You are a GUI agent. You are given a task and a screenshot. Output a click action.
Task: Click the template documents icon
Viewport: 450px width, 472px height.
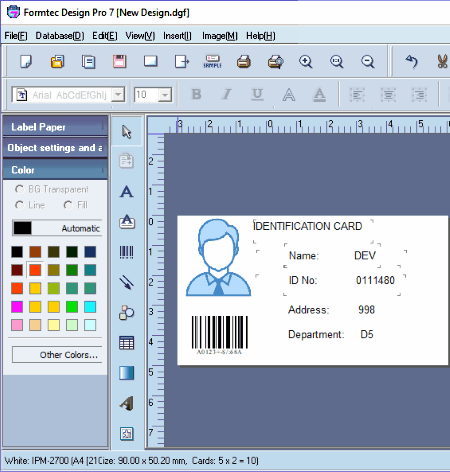coord(88,62)
